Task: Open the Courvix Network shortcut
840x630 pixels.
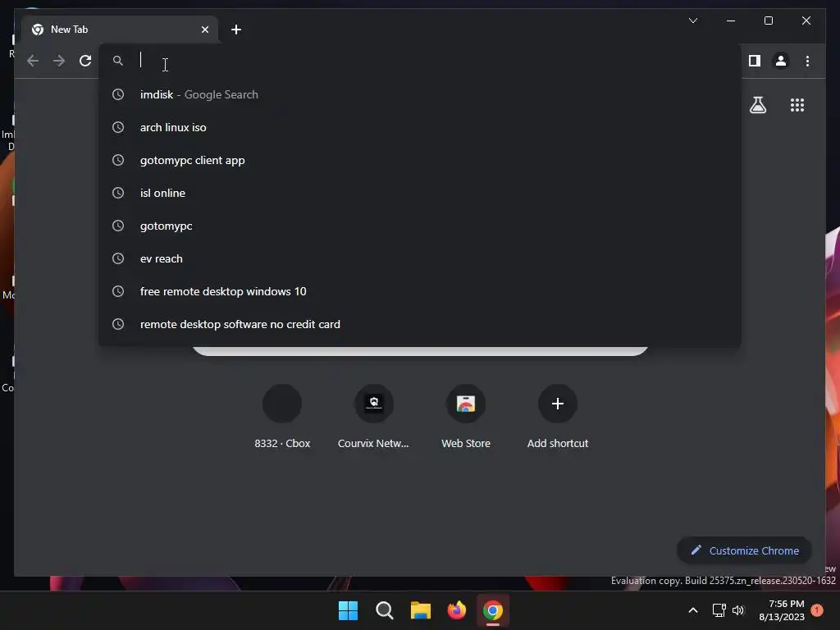Action: (373, 417)
